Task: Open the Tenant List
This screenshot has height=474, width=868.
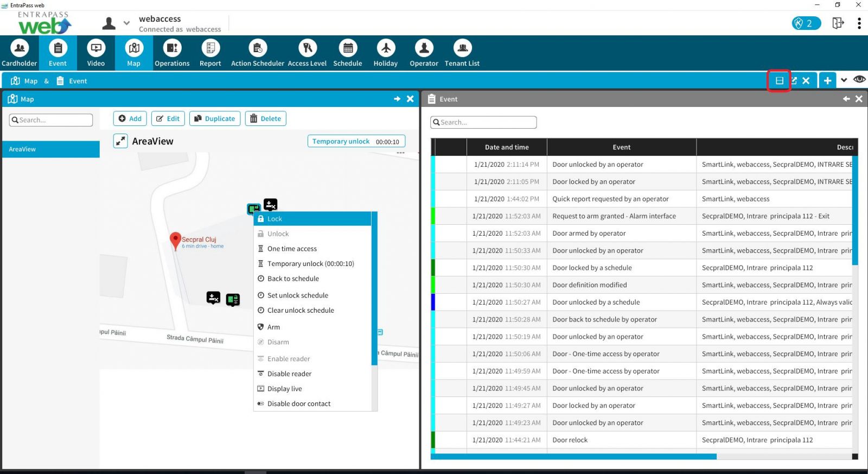Action: tap(462, 53)
